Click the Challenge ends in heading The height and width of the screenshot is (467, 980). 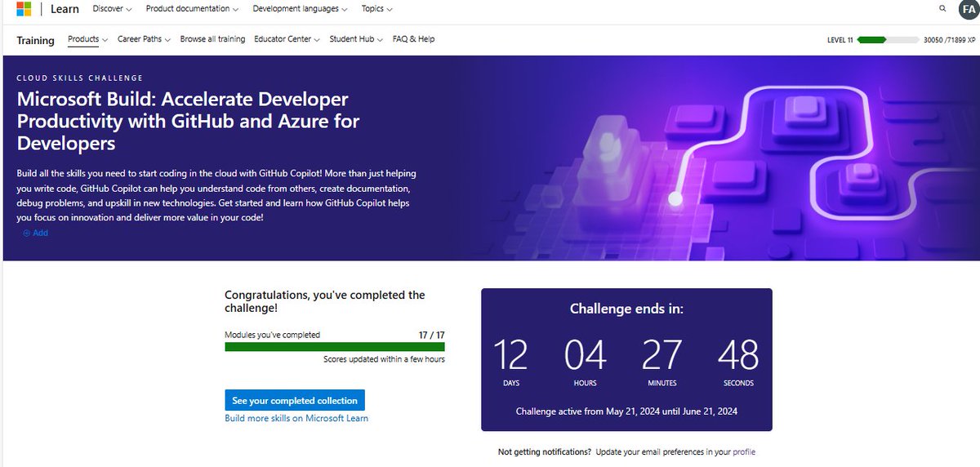pyautogui.click(x=626, y=309)
